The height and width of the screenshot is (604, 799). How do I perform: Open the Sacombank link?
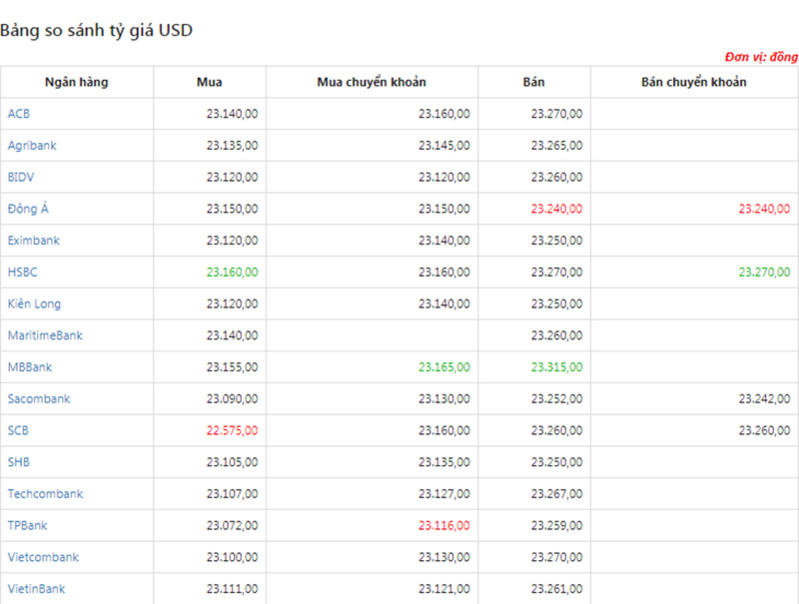coord(39,399)
